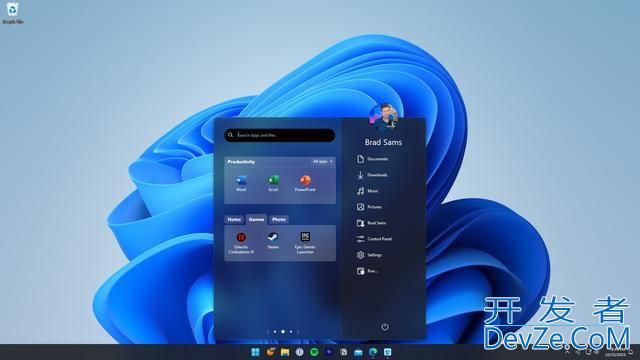Switch to the Notes tab

(234, 220)
